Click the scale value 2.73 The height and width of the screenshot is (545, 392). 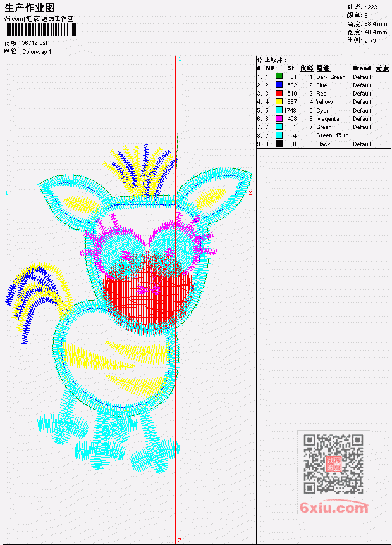370,41
